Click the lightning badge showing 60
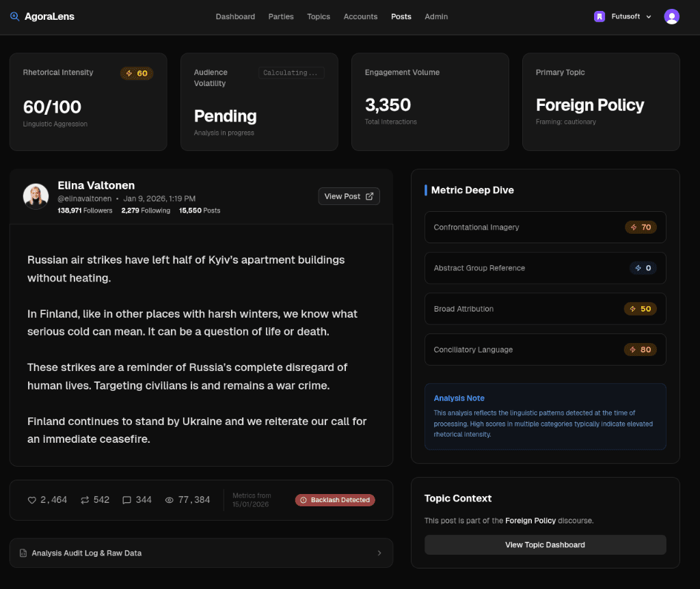 click(137, 73)
